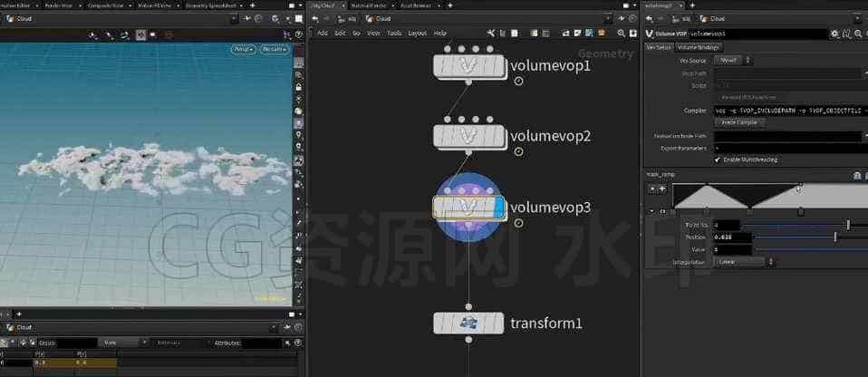Open the View menu in network editor
Image resolution: width=868 pixels, height=377 pixels.
pos(373,34)
